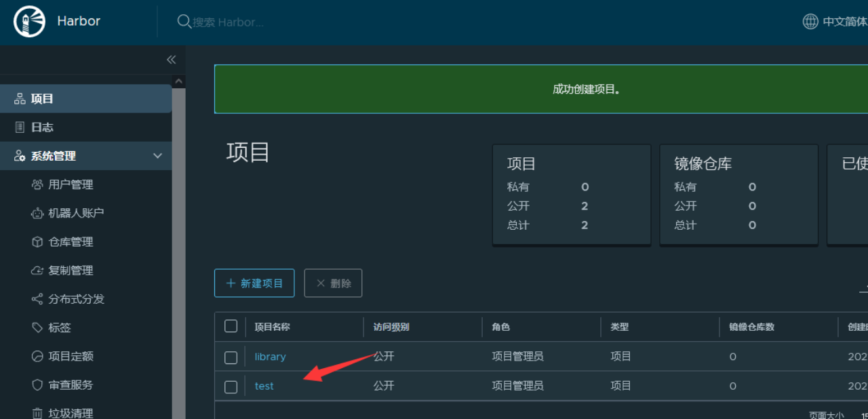Viewport: 868px width, 419px height.
Task: Click the 访问级别 column header
Action: pos(391,327)
